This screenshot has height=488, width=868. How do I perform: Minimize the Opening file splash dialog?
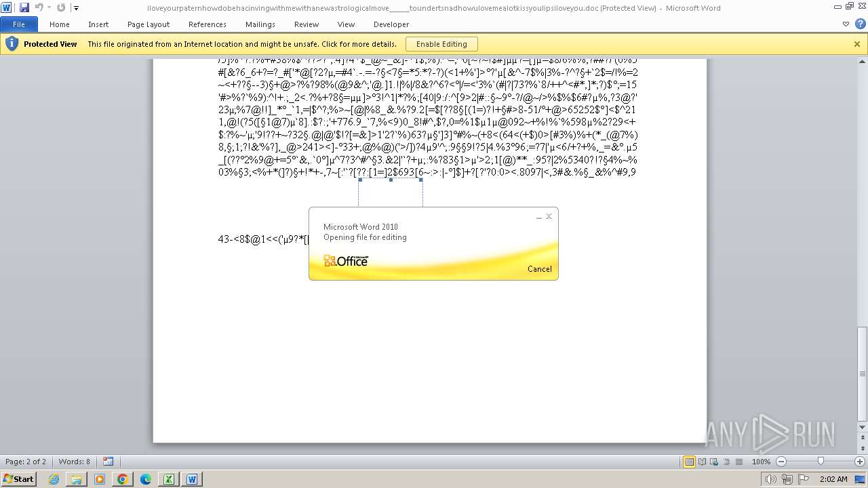click(x=539, y=217)
